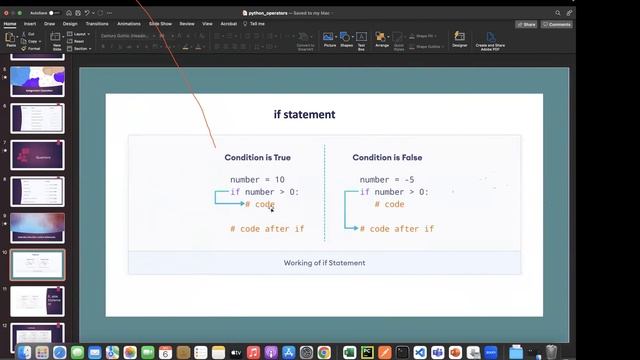Click the 'Working of if Statement' caption

324,263
